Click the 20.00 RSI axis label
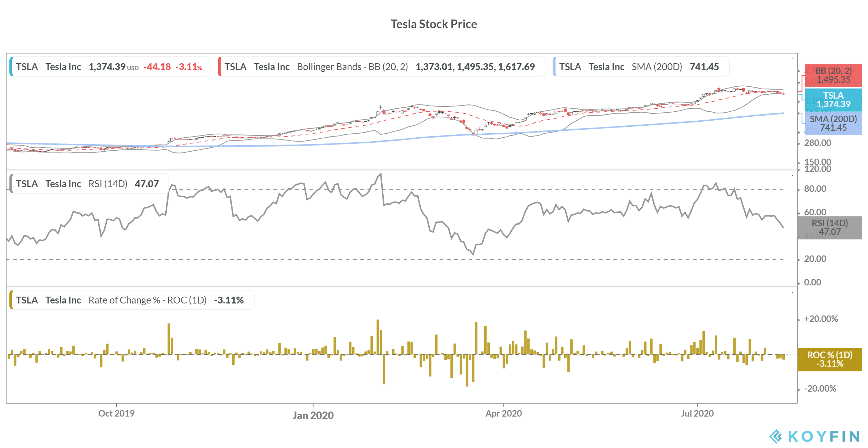This screenshot has width=868, height=448. [815, 259]
